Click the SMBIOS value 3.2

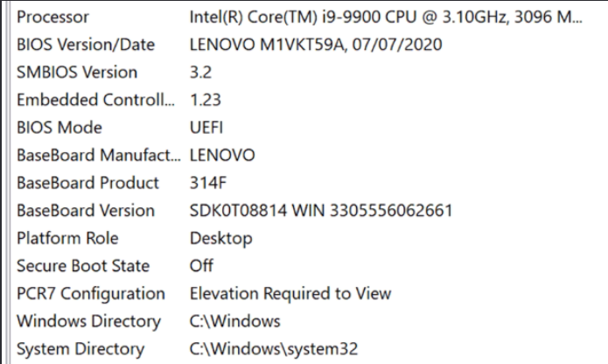200,72
